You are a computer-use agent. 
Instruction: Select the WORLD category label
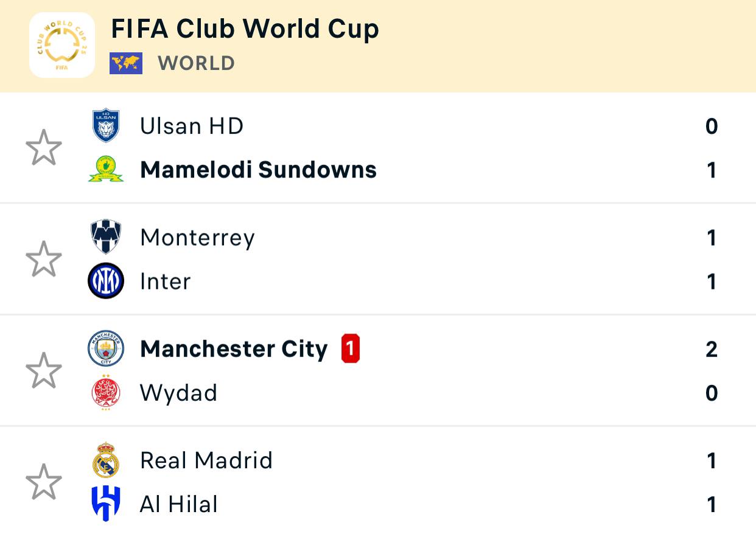[197, 63]
